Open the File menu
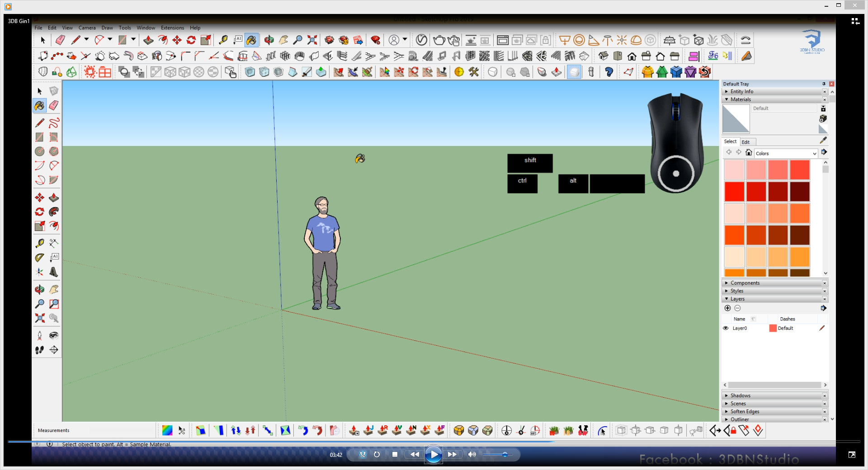The height and width of the screenshot is (470, 868). pos(38,28)
